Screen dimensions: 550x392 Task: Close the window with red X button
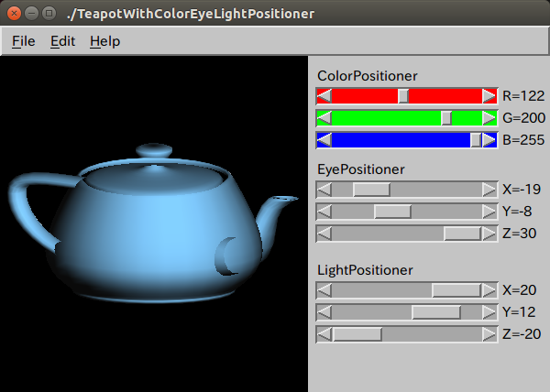14,14
